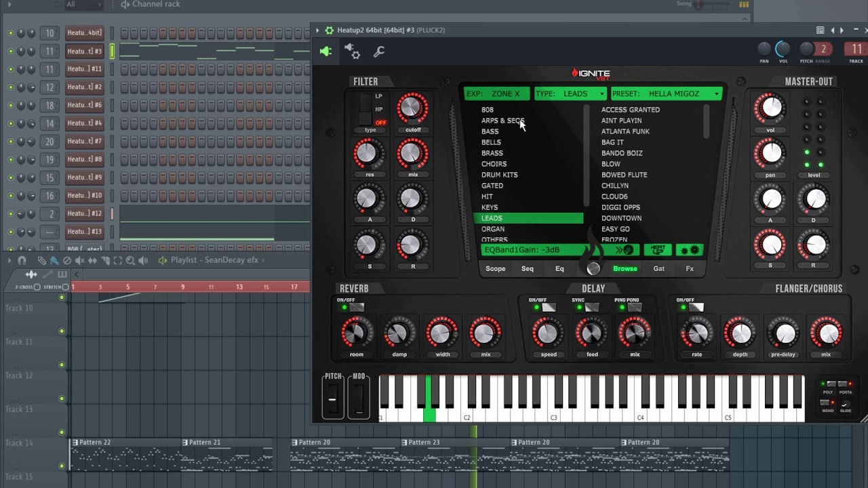Open the EXP: ZONE X dropdown
The height and width of the screenshot is (488, 868).
pos(497,94)
